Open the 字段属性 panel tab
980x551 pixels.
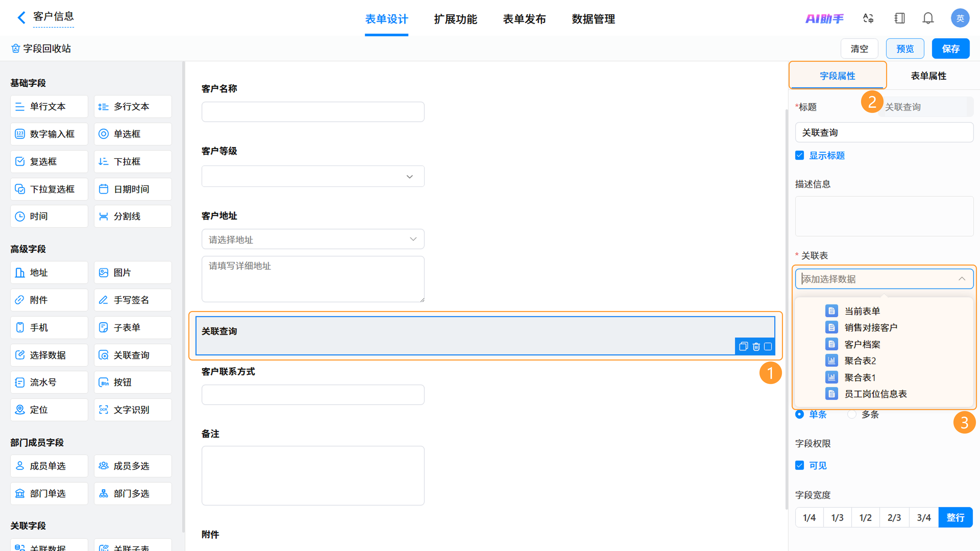click(x=837, y=76)
